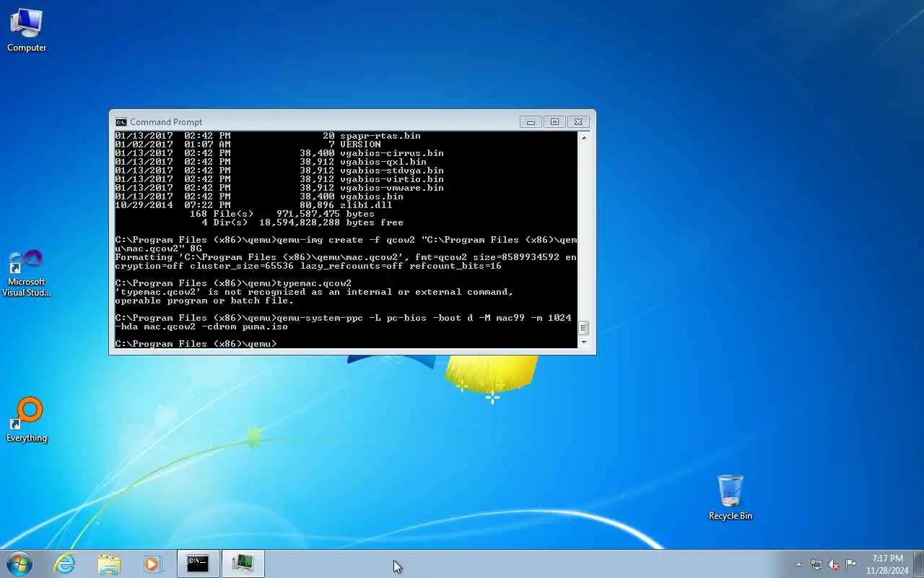The height and width of the screenshot is (578, 924).
Task: Click the spapr-rtas.bin line
Action: click(268, 136)
